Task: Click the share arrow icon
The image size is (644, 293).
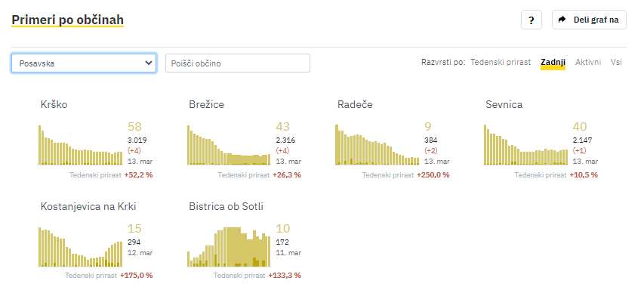Action: (x=562, y=20)
